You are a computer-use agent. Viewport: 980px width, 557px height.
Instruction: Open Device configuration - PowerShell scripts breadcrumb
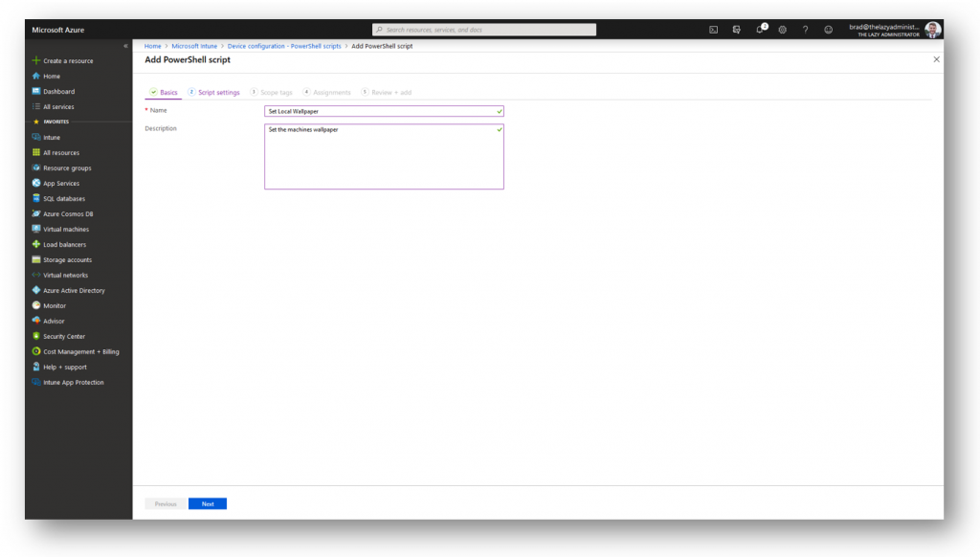284,46
